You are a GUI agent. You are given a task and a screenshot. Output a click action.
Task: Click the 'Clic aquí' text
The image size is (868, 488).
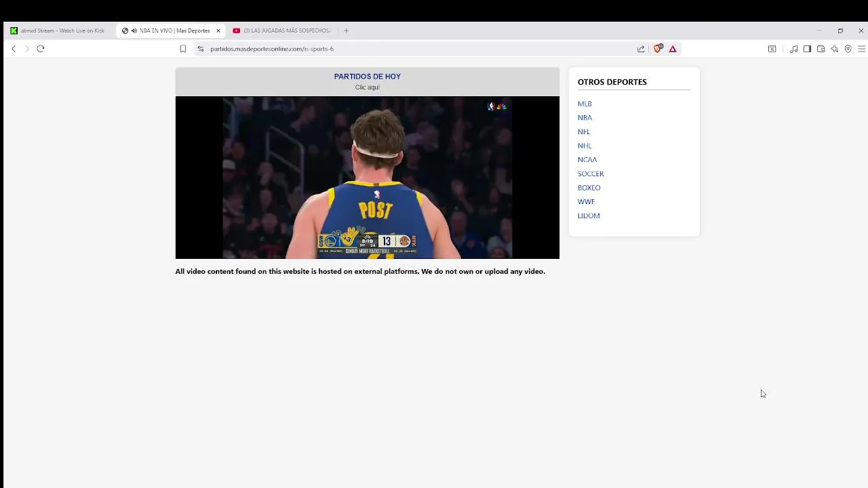(368, 87)
